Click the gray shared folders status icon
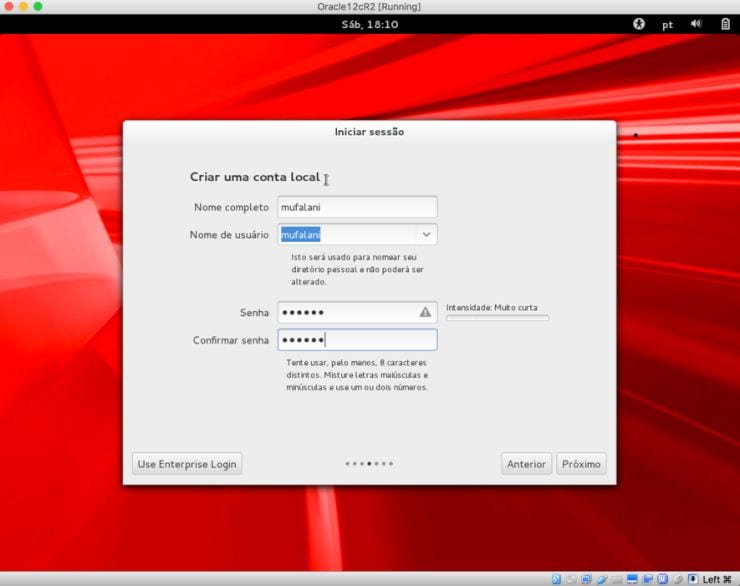740x586 pixels. coord(617,580)
